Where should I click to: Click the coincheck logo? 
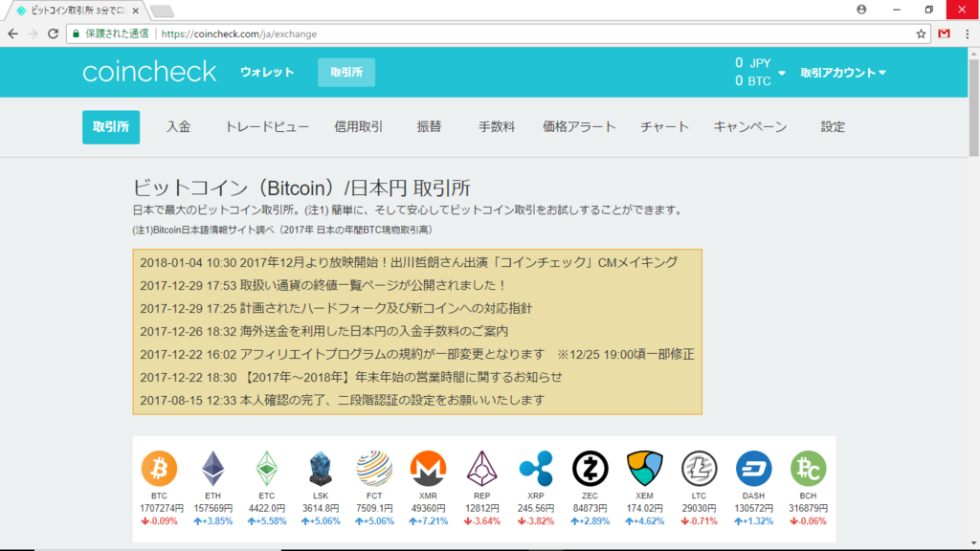click(x=149, y=72)
